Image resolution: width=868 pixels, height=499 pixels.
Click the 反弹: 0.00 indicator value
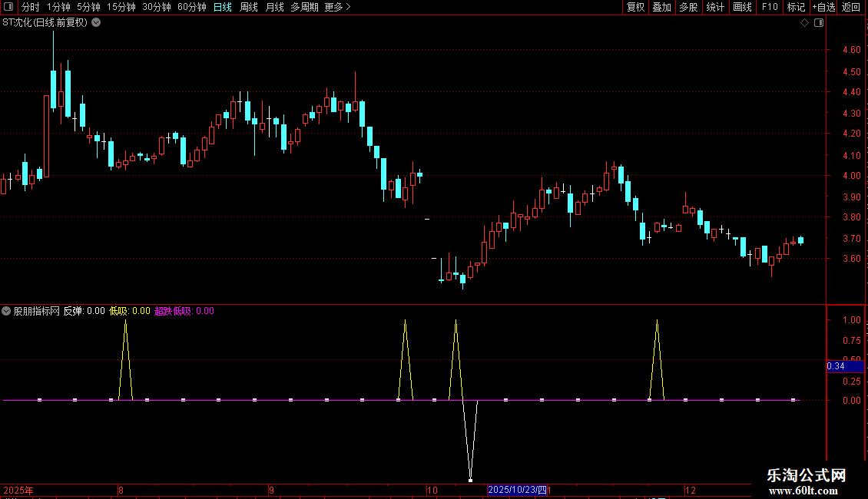84,311
